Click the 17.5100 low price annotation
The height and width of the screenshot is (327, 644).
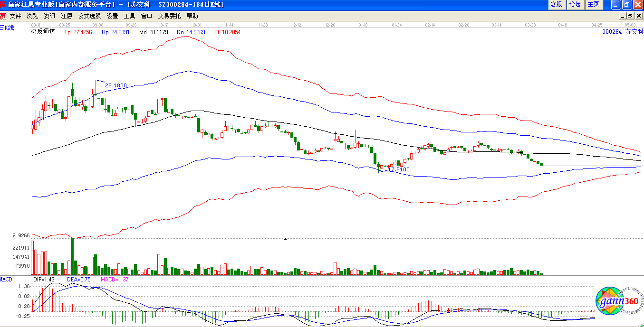point(398,169)
